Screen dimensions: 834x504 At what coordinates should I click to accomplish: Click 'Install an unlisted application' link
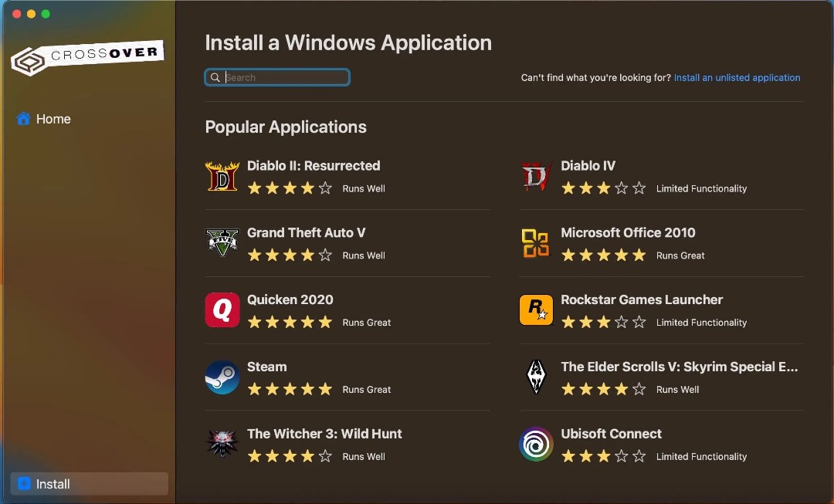click(737, 78)
